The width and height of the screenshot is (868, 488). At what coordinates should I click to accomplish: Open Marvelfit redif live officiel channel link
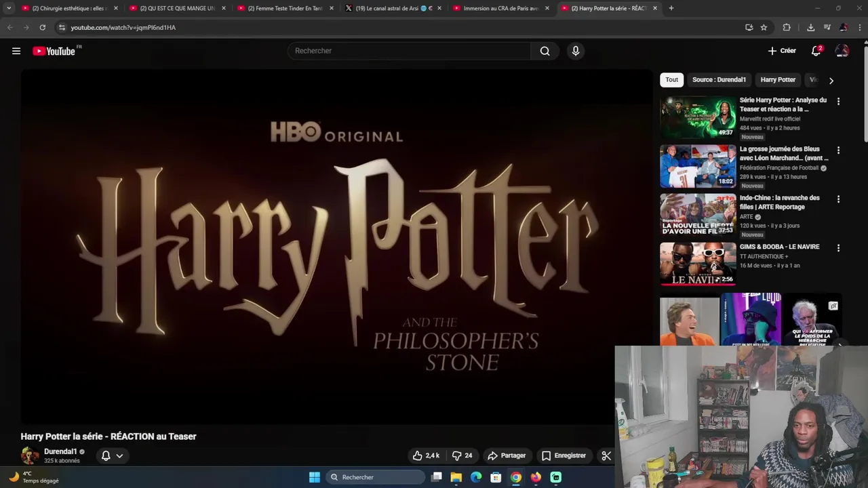(x=770, y=119)
